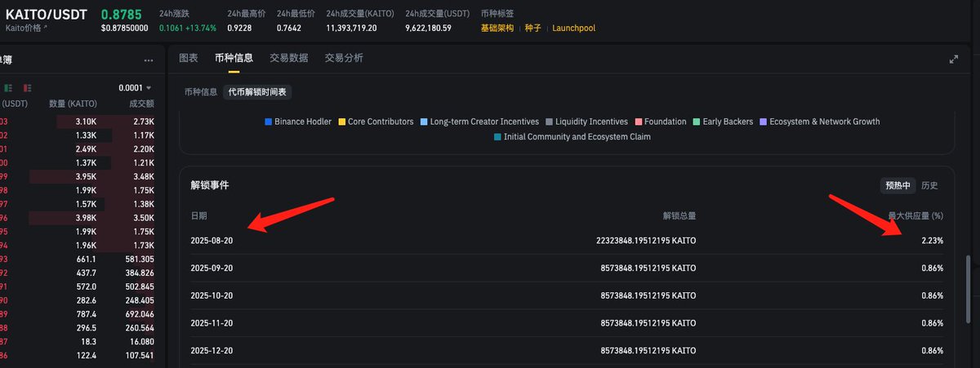Screen dimensions: 980x368
Task: Toggle the Core Contributors legend swatch
Action: pyautogui.click(x=341, y=122)
